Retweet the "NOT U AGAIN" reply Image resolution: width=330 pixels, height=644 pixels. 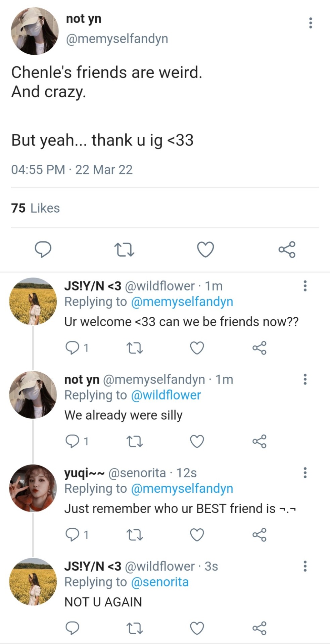pos(135,628)
